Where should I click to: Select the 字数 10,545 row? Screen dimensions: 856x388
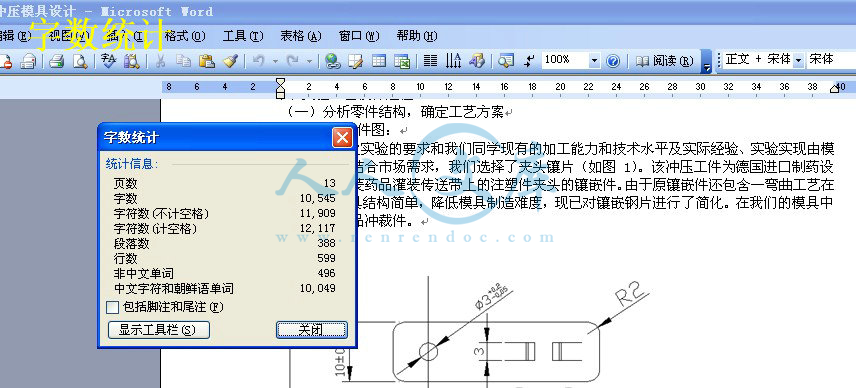(224, 199)
